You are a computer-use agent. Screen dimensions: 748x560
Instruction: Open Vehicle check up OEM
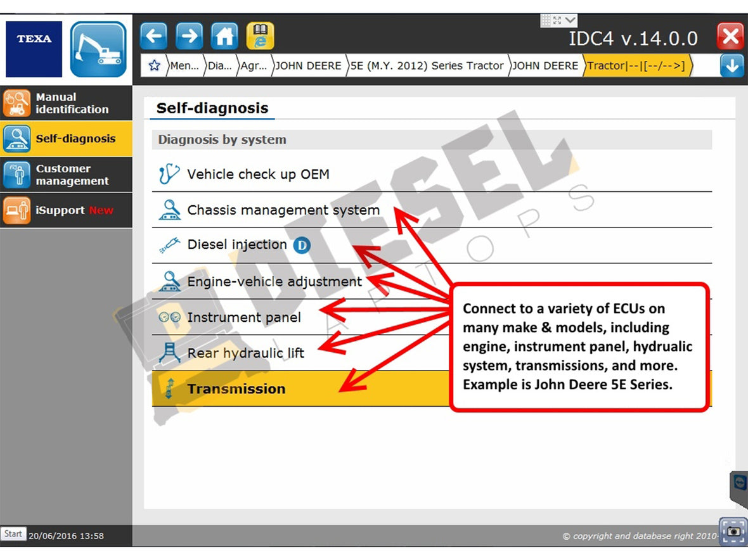pos(258,174)
